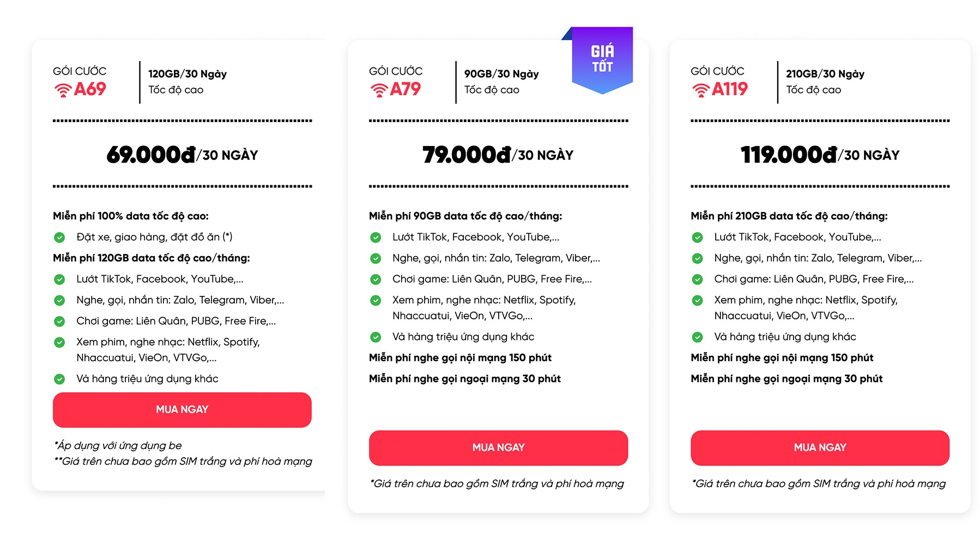The width and height of the screenshot is (980, 534).
Task: Click the checkmark beside Chơi game in A79
Action: tap(375, 278)
